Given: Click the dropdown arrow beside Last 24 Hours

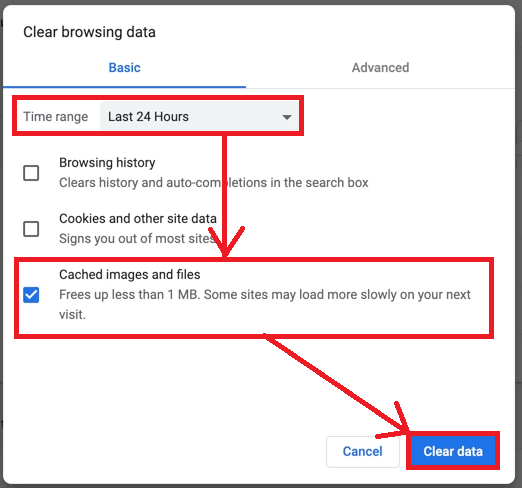Looking at the screenshot, I should point(287,117).
